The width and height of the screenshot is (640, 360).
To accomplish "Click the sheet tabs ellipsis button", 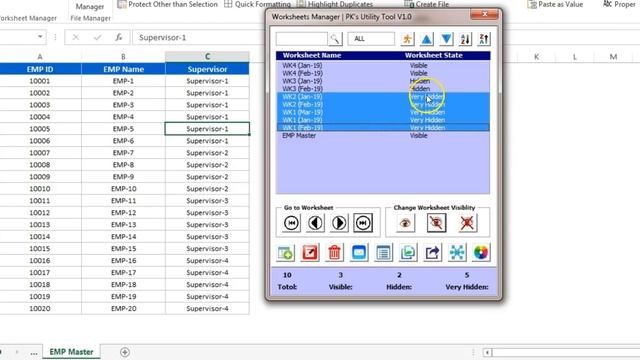I will [34, 352].
